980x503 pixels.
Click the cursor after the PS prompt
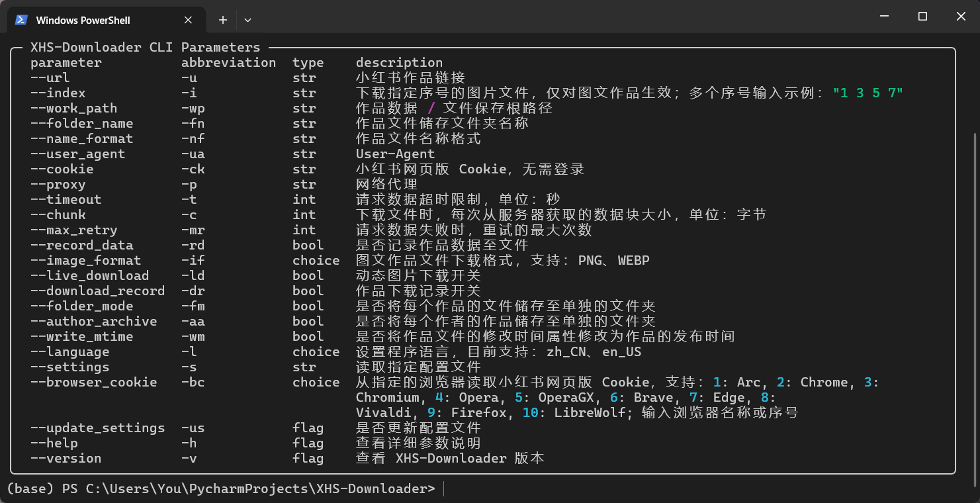click(x=444, y=489)
